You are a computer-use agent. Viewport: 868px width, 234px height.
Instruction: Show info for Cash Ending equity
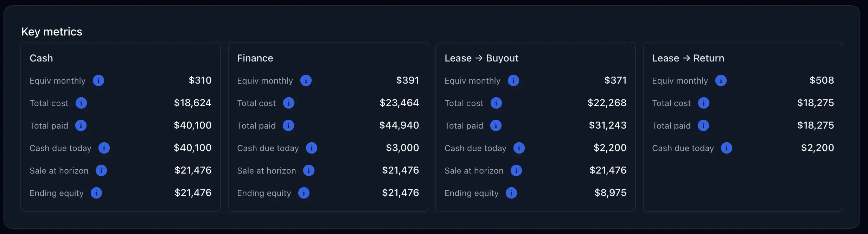(96, 193)
